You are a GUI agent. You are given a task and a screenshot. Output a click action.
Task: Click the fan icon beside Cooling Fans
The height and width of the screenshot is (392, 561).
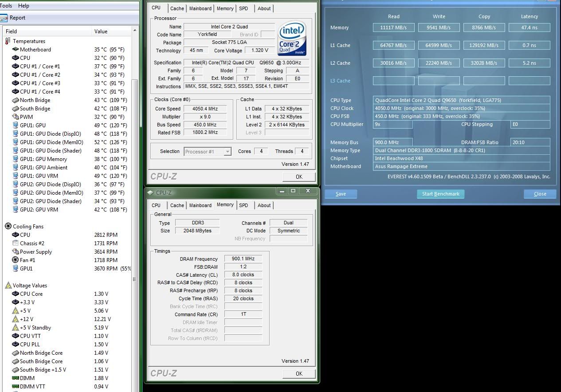click(8, 227)
